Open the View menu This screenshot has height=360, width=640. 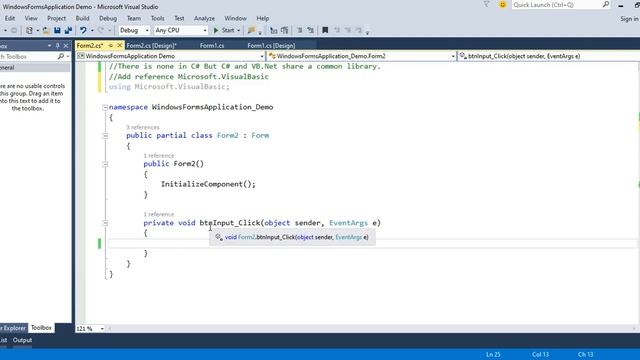[x=31, y=18]
